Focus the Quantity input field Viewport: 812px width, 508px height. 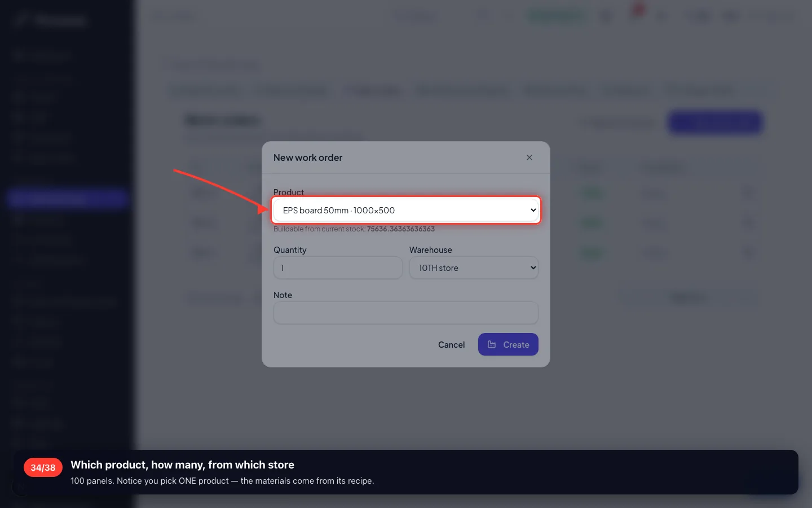coord(338,268)
